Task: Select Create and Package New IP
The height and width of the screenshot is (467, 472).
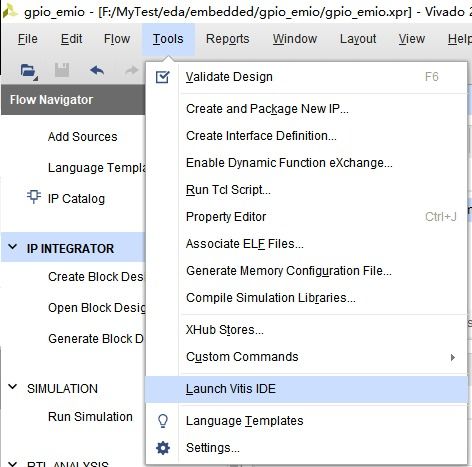Action: (x=267, y=109)
